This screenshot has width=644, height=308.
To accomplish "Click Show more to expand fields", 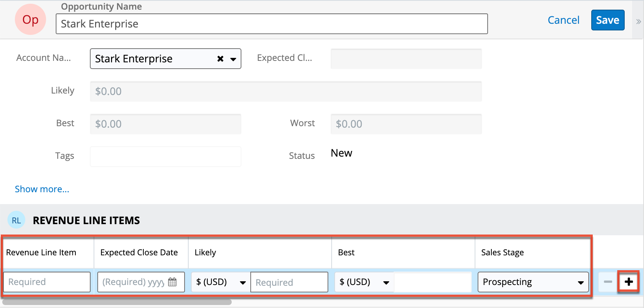I will tap(42, 189).
